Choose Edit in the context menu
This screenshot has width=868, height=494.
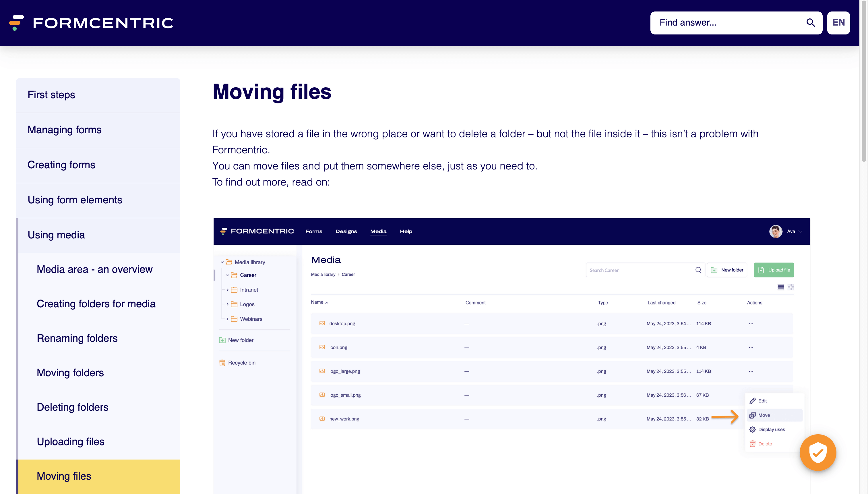[774, 401]
